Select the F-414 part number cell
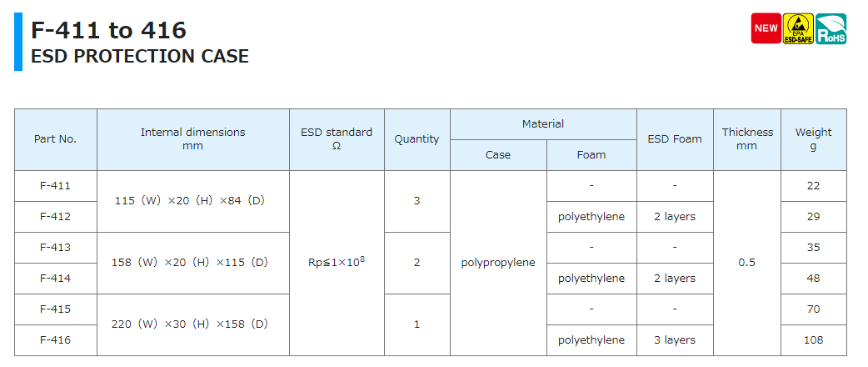The height and width of the screenshot is (367, 868). point(55,279)
